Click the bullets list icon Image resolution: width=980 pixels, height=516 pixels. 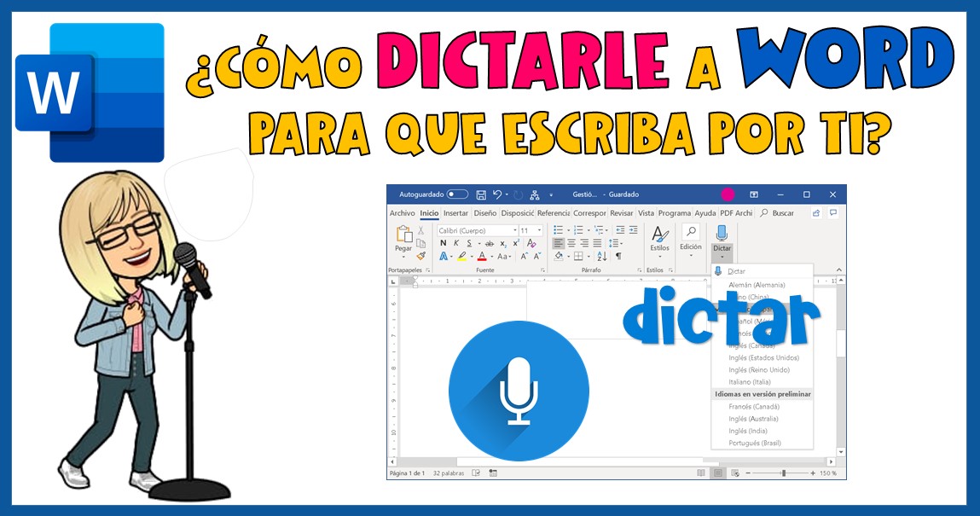(x=558, y=230)
